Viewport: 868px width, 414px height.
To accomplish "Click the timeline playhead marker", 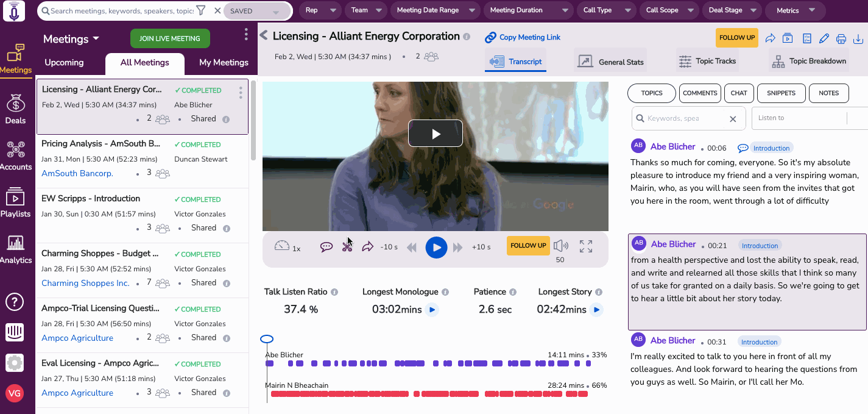I will 267,339.
